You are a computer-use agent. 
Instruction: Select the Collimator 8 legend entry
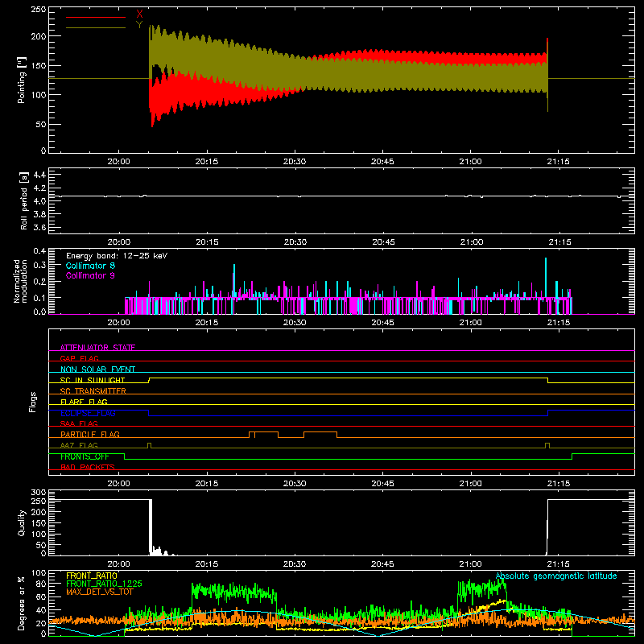tap(90, 266)
